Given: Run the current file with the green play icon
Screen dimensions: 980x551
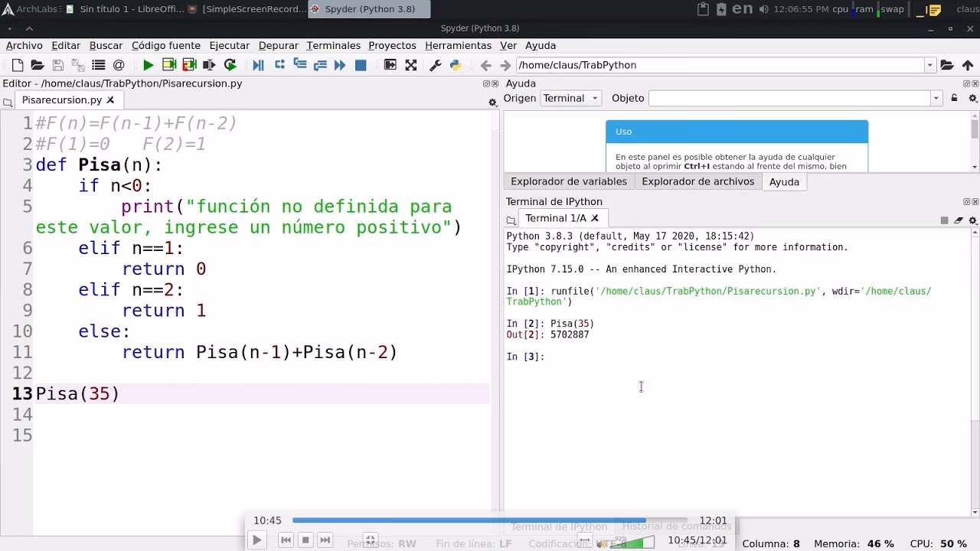Looking at the screenshot, I should [x=148, y=65].
